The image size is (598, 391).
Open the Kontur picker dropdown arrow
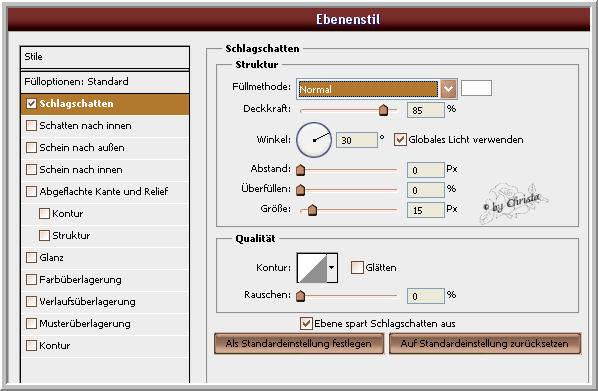pos(332,268)
